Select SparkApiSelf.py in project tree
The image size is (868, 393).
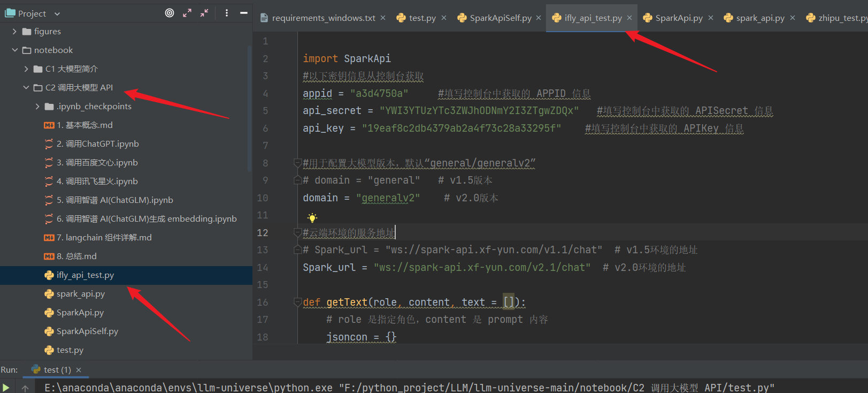[81, 331]
